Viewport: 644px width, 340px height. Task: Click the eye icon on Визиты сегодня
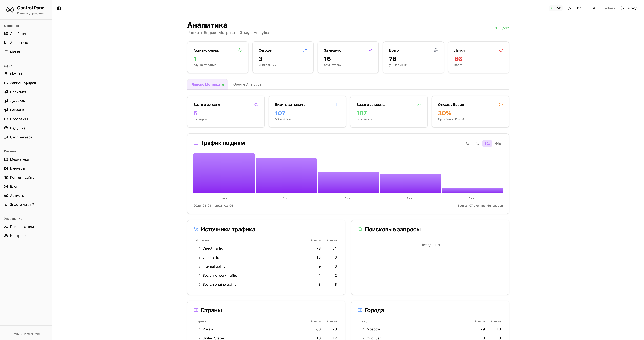(x=256, y=105)
